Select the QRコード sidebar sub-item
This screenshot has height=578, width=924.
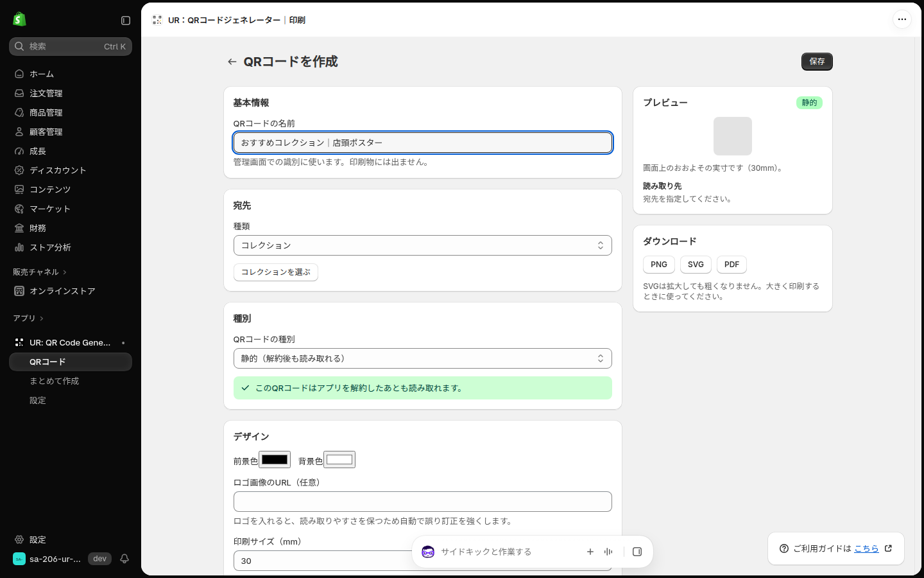coord(71,362)
